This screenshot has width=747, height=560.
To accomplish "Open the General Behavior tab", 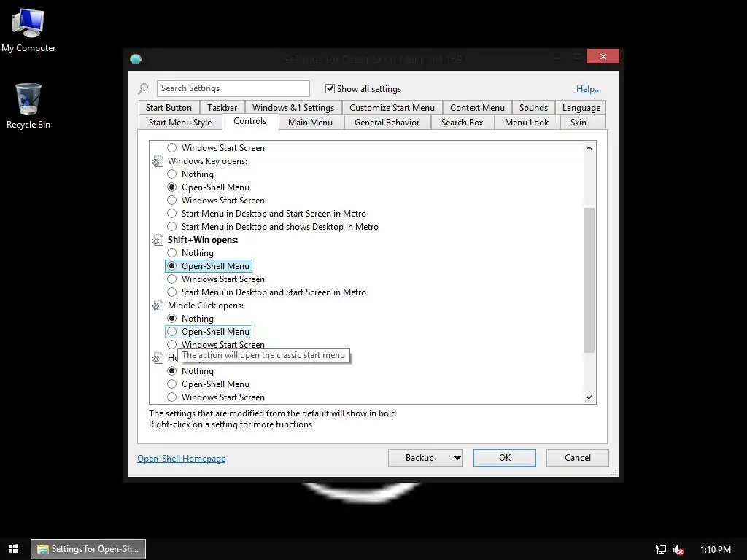I will pyautogui.click(x=387, y=122).
